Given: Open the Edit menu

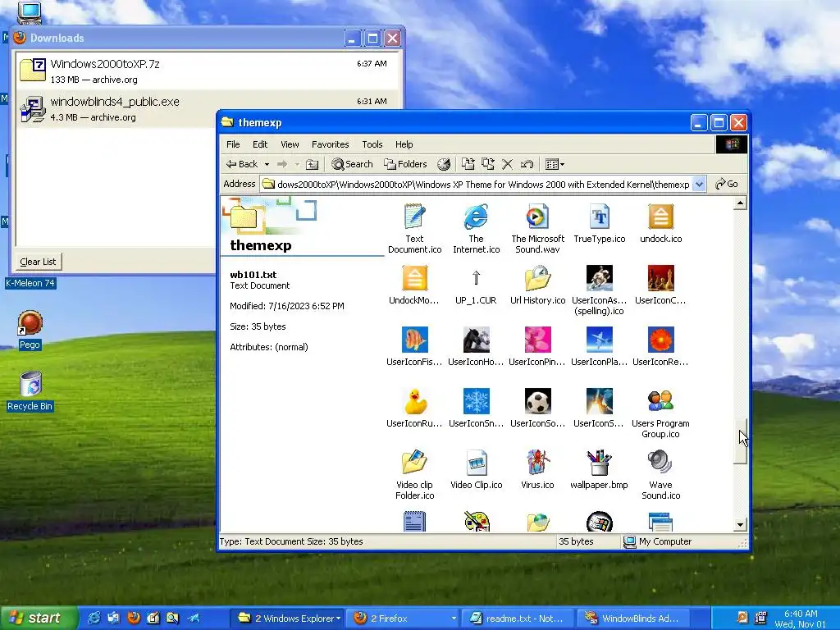Looking at the screenshot, I should 260,144.
